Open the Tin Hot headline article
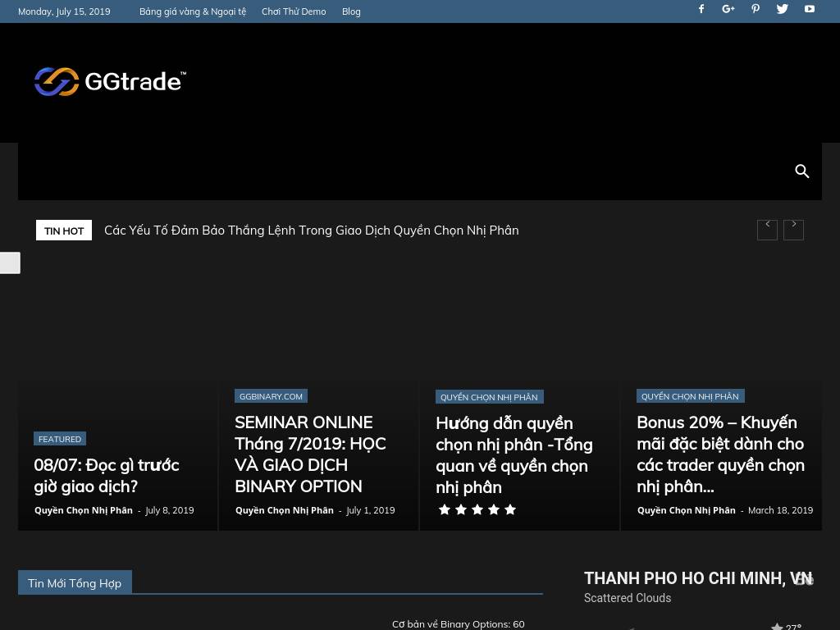The image size is (840, 630). tap(311, 231)
